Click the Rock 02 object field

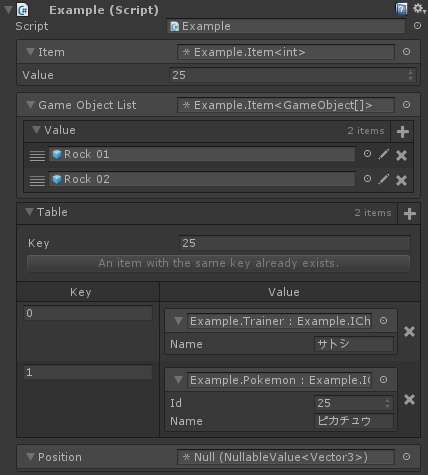202,179
